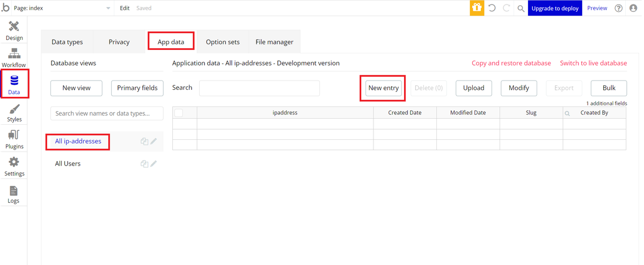644x265 pixels.
Task: Expand the Page: index dropdown
Action: pos(63,8)
